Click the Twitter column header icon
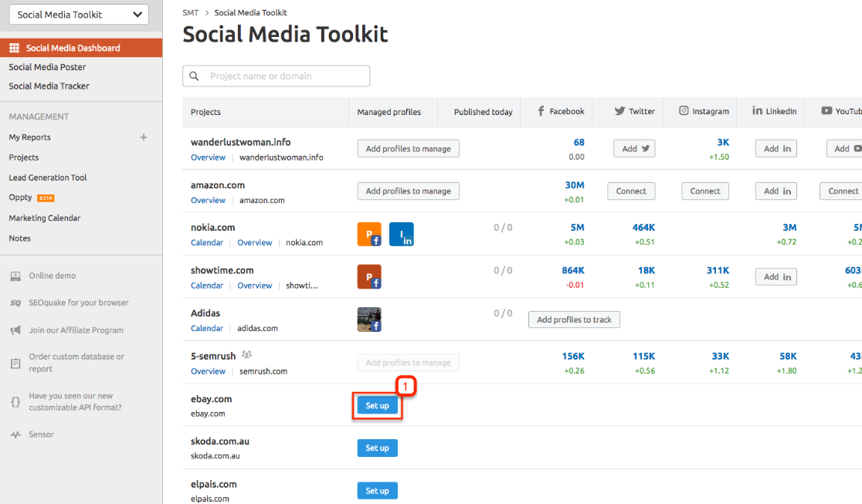Screen dimensions: 862x504 coord(619,111)
